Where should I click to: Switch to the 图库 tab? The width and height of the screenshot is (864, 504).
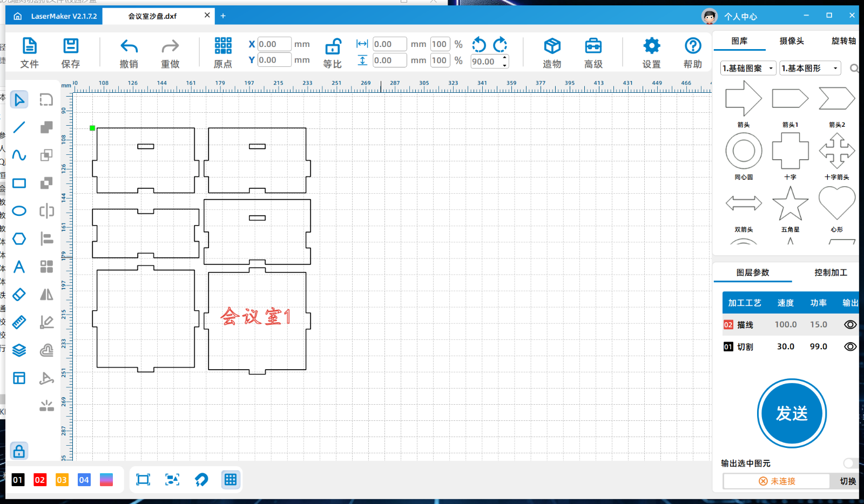739,41
